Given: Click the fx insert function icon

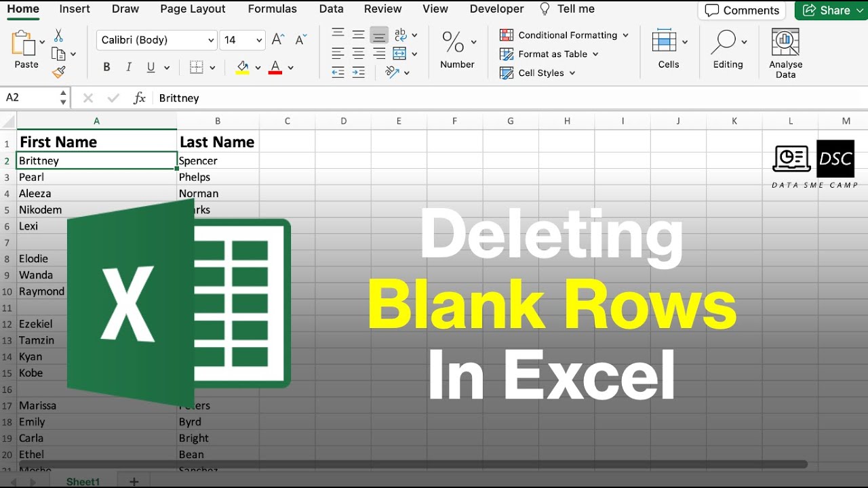Looking at the screenshot, I should 140,98.
